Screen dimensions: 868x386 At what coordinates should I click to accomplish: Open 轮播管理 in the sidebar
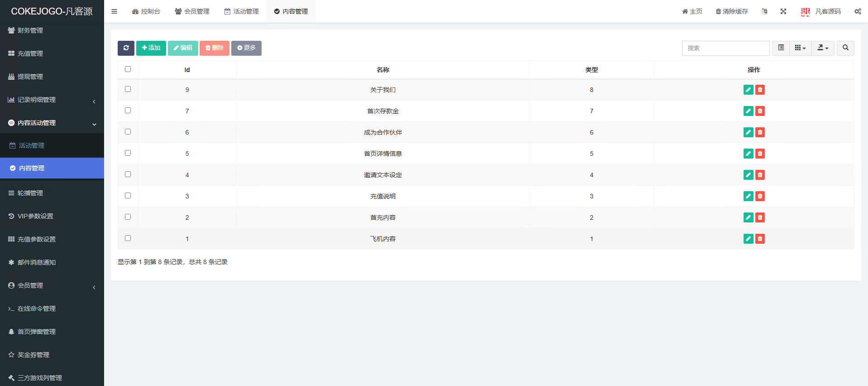pyautogui.click(x=30, y=193)
